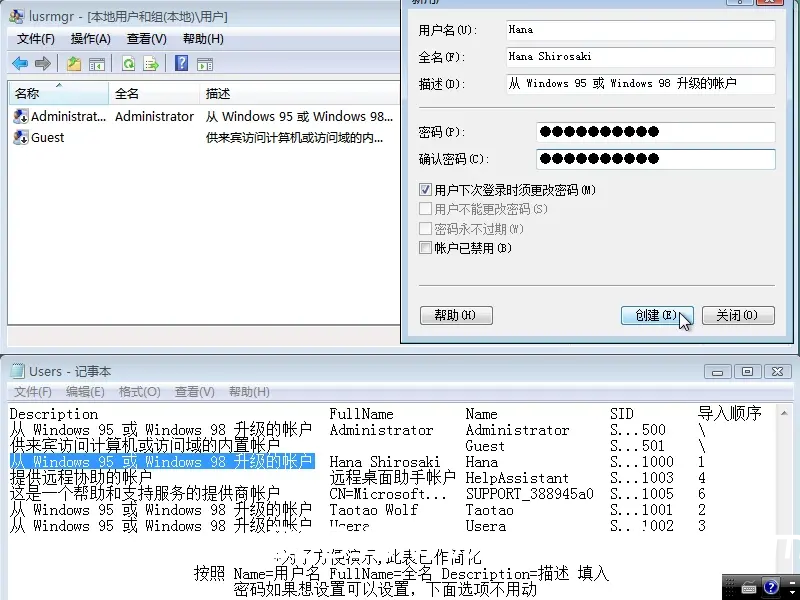This screenshot has height=600, width=800.
Task: Click the 全名 field with Hana Shirosaki
Action: (x=640, y=57)
